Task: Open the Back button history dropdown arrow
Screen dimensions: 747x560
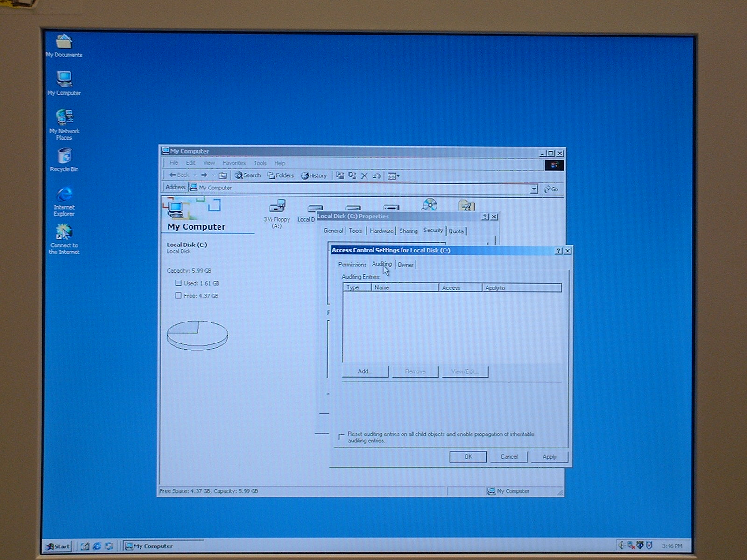Action: (195, 175)
